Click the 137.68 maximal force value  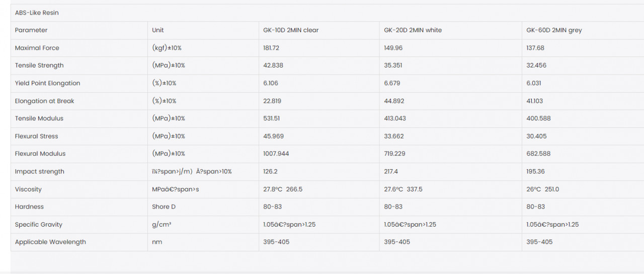tap(535, 48)
